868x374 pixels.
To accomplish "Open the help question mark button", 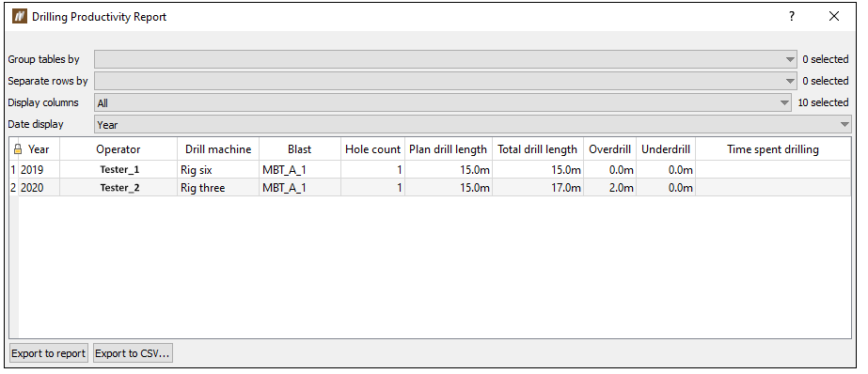I will click(792, 17).
